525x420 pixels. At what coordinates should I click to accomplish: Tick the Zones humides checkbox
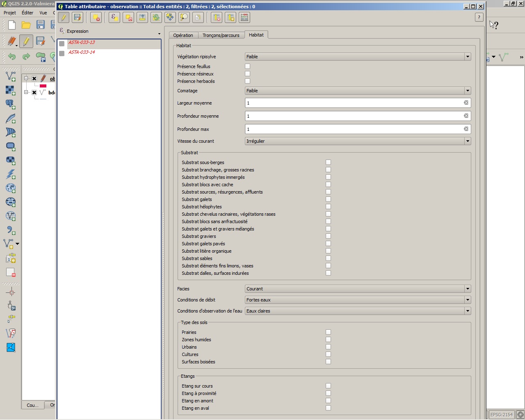(328, 340)
